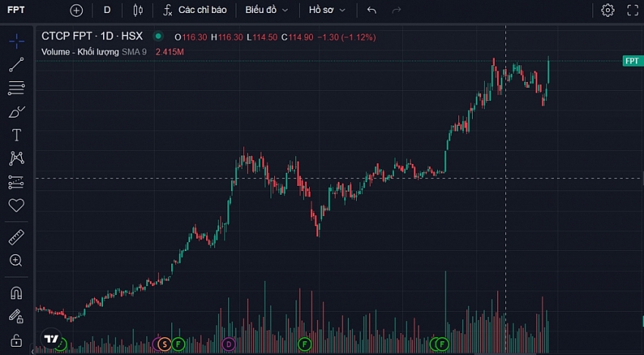Click the purple D dividend marker
Image resolution: width=644 pixels, height=355 pixels.
point(229,344)
